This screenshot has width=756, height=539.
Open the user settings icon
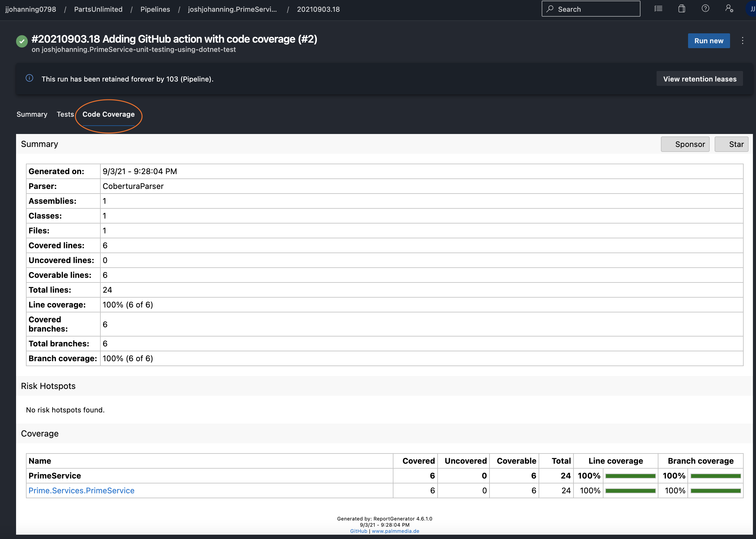coord(729,9)
